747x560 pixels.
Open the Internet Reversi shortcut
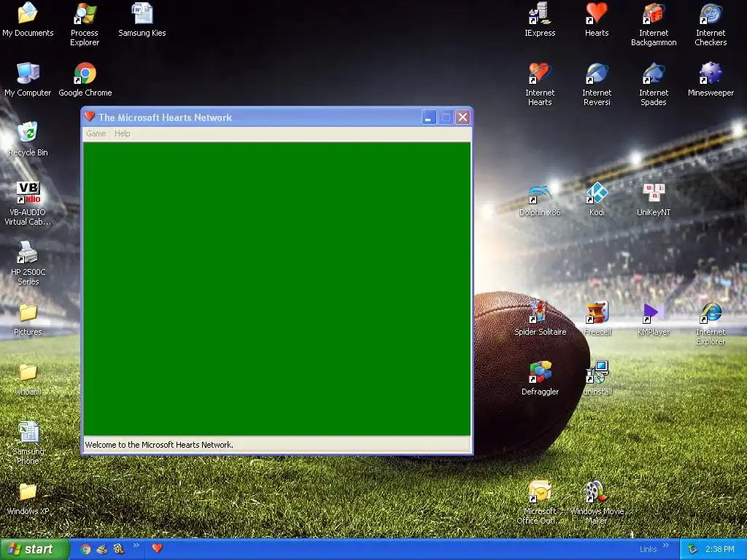click(597, 85)
